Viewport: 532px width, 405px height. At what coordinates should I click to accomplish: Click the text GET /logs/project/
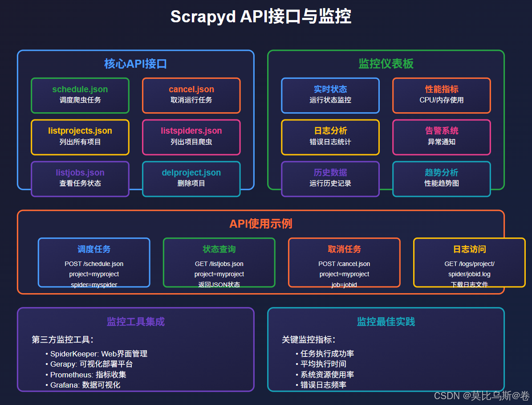(470, 264)
